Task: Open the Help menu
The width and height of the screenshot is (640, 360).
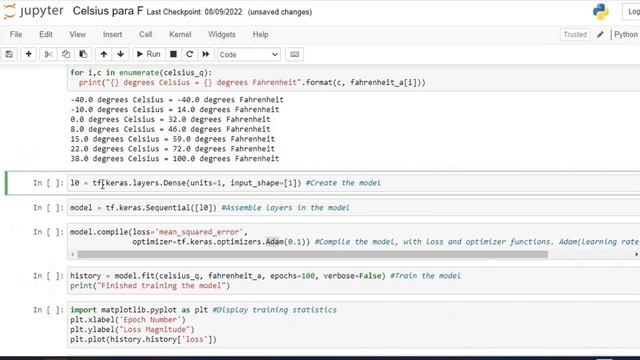Action: click(x=260, y=34)
